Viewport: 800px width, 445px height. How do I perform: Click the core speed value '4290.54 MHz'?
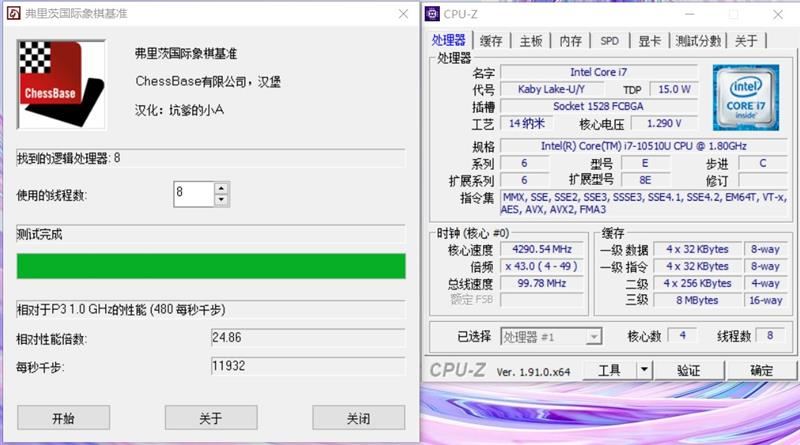pyautogui.click(x=542, y=249)
